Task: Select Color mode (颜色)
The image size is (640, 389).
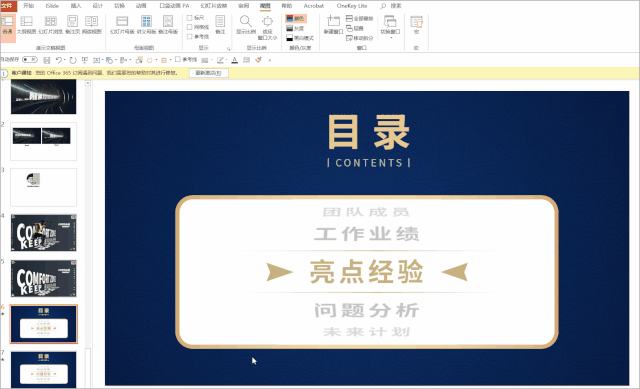Action: click(295, 18)
